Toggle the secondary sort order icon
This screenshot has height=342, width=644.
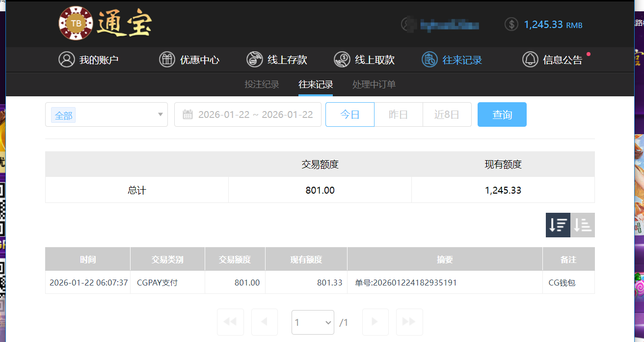click(582, 225)
